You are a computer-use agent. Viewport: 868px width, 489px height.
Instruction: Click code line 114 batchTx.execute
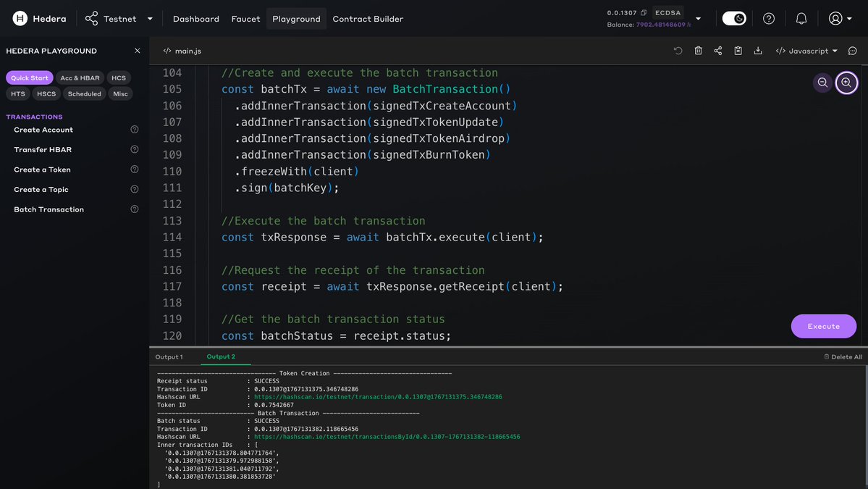[x=382, y=237]
